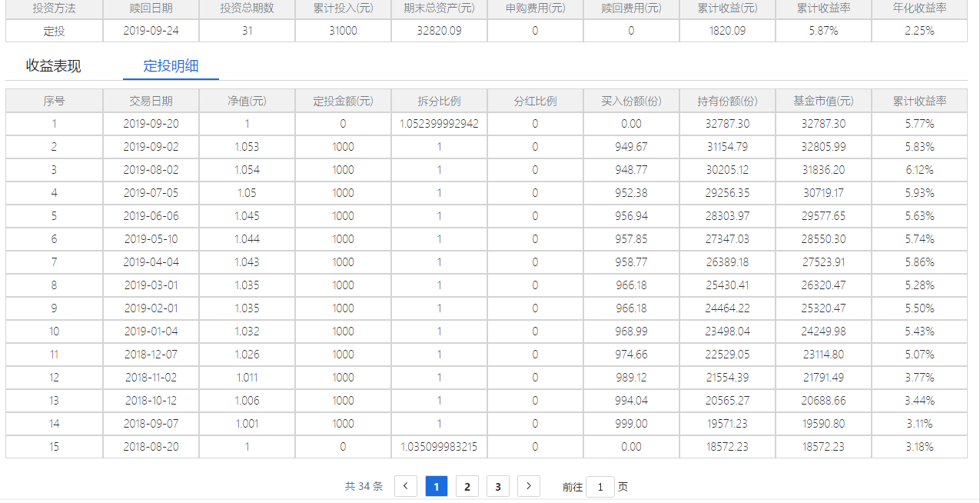Click the 拆分比例 column header
Image resolution: width=980 pixels, height=503 pixels.
click(439, 101)
